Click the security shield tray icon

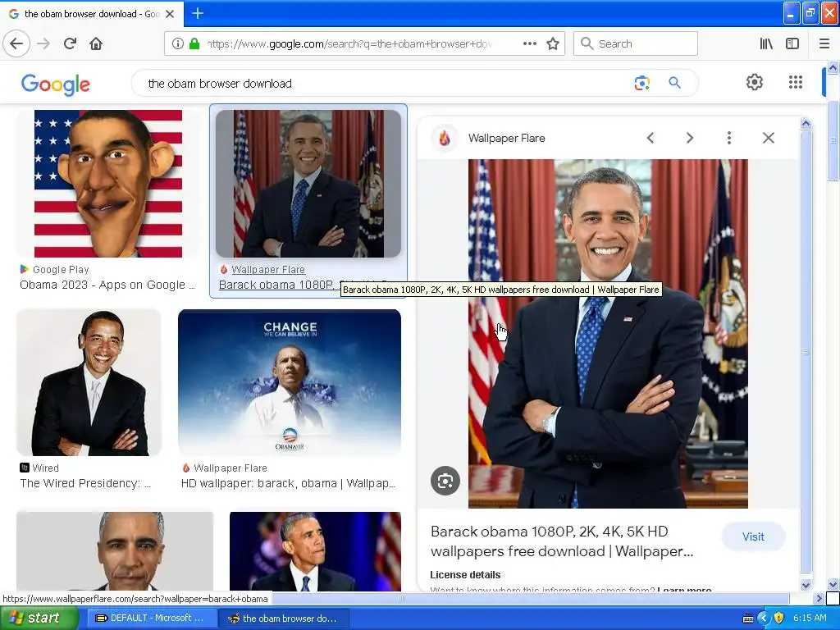(778, 619)
